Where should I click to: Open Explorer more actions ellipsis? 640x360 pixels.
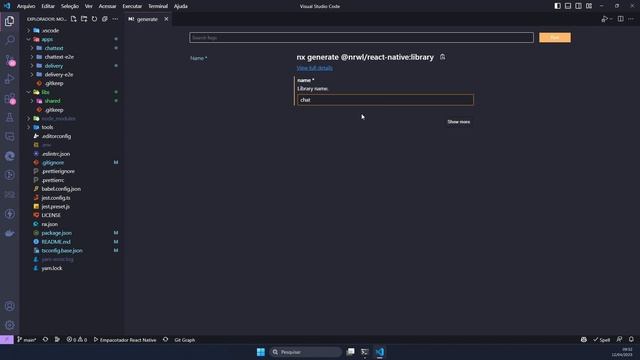point(116,19)
